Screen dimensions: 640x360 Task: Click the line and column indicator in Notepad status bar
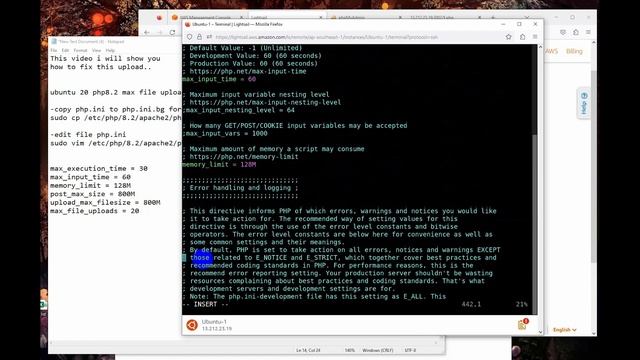point(308,350)
